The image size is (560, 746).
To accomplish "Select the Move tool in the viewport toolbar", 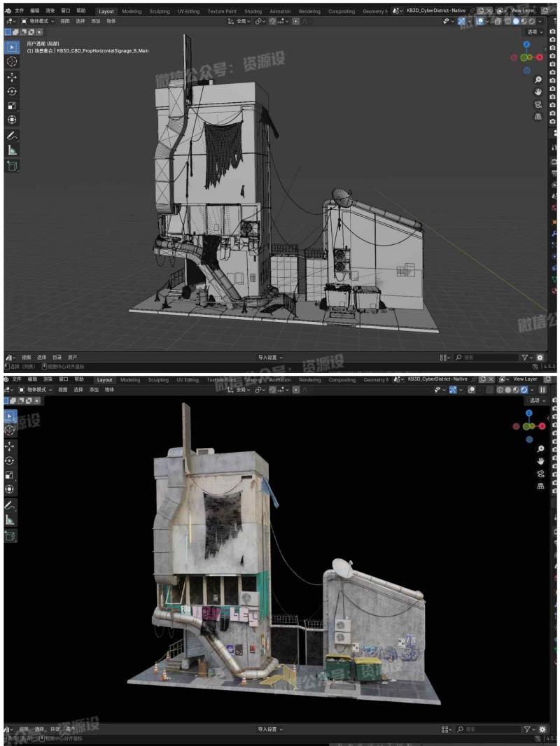I will pos(11,77).
